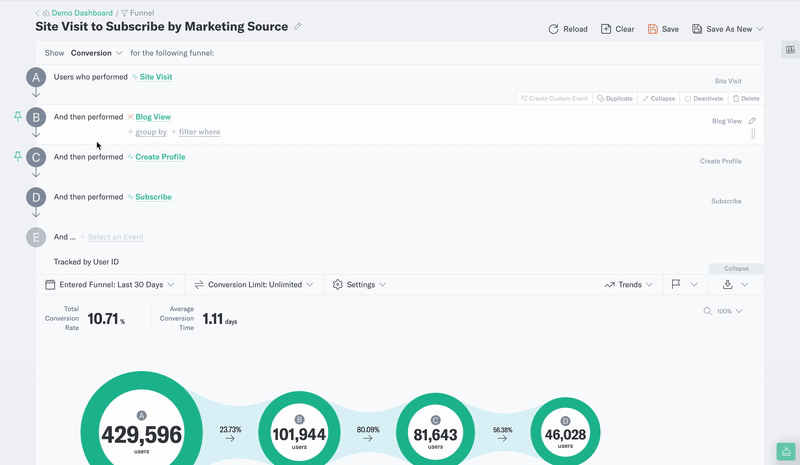Click Tracked by User ID text

[86, 262]
